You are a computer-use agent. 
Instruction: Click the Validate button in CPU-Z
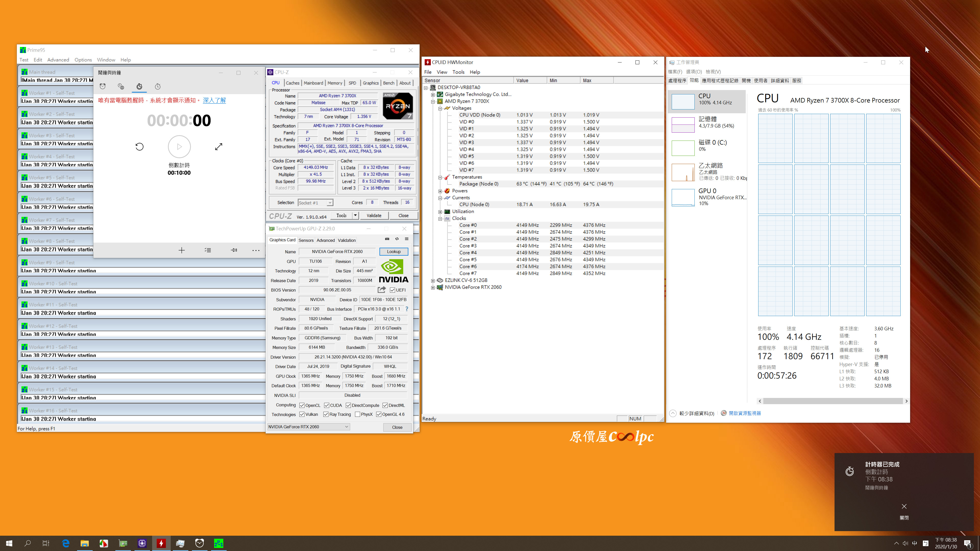(374, 215)
